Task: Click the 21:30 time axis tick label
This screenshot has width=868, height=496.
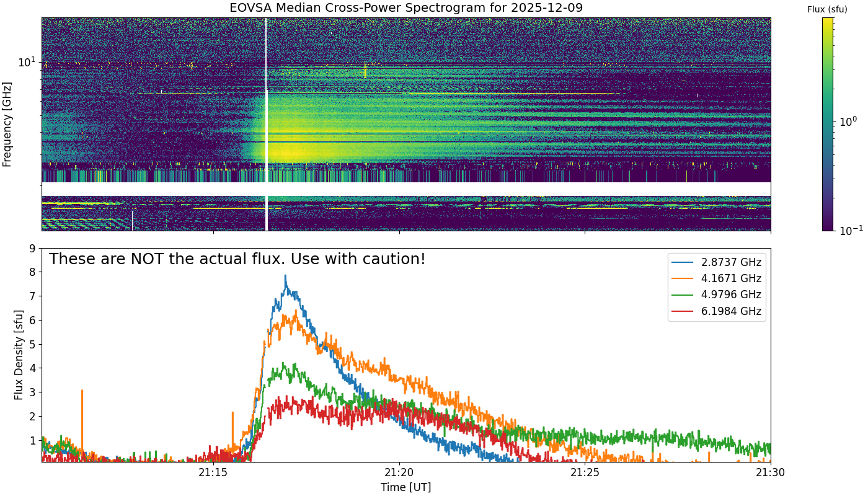Action: click(771, 473)
